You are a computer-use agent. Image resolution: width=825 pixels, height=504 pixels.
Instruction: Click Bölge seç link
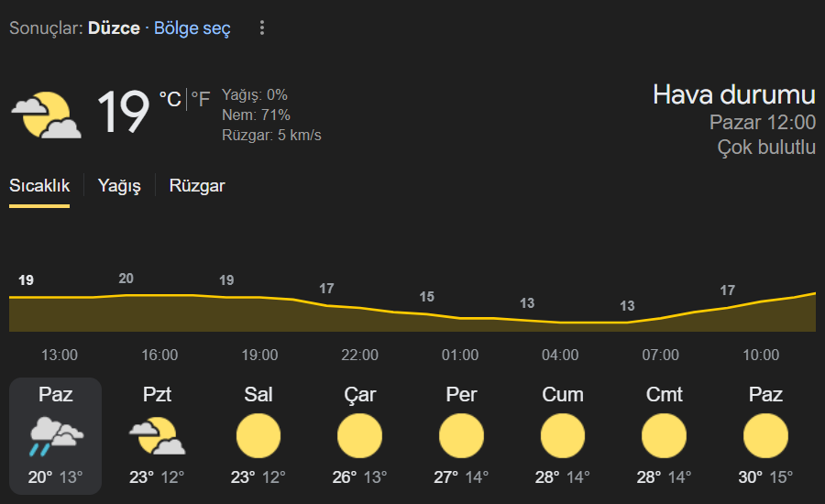192,27
